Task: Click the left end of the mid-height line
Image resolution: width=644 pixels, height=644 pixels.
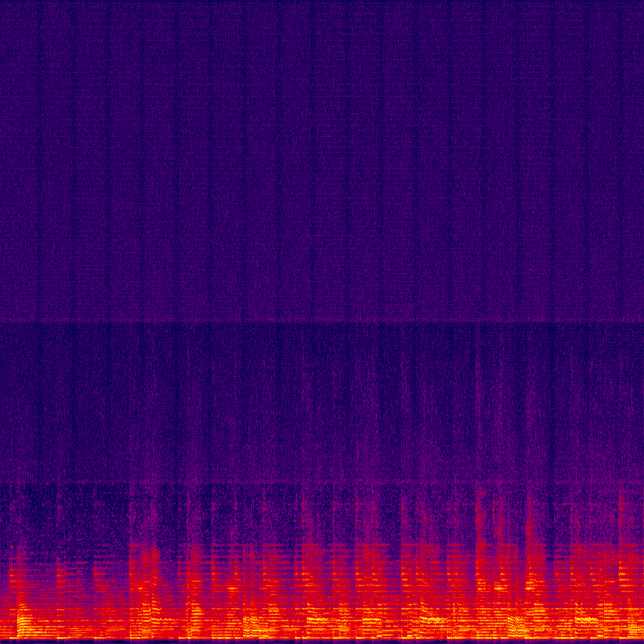Action: [x=2, y=322]
